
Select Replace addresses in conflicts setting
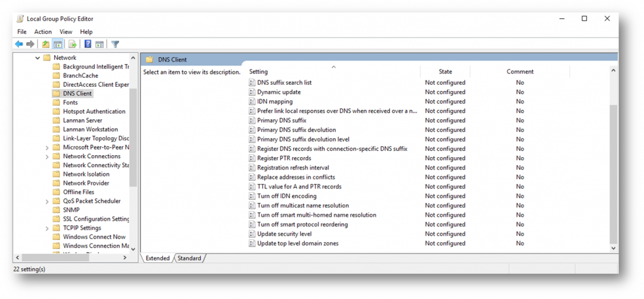[x=296, y=177]
